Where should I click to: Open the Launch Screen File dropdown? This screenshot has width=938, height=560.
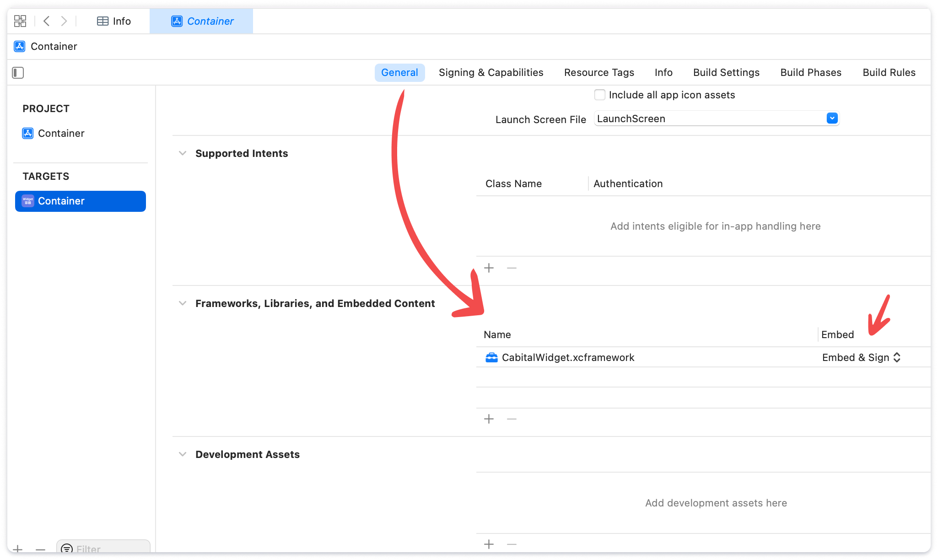832,118
